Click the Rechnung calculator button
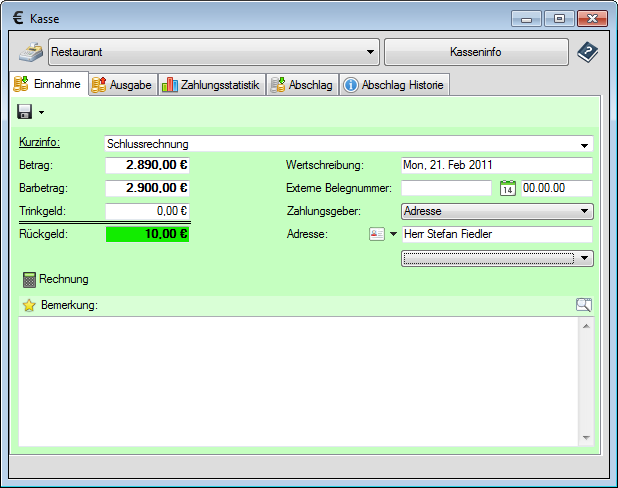The height and width of the screenshot is (488, 618). coord(56,279)
